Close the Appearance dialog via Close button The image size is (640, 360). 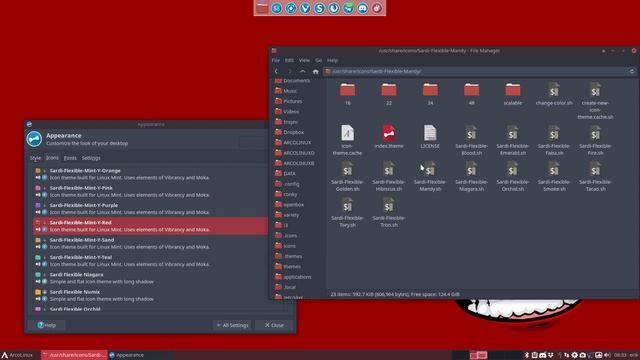click(x=274, y=325)
